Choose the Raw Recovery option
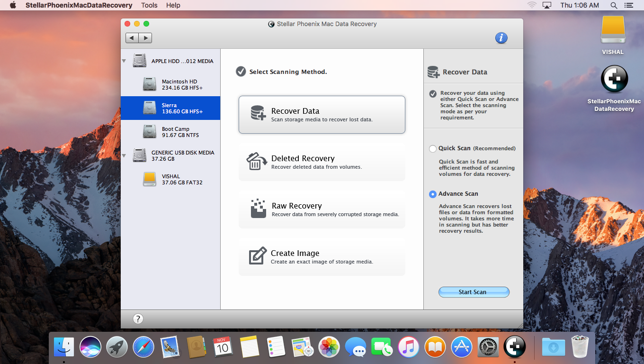Screen dimensions: 644x364 click(322, 209)
